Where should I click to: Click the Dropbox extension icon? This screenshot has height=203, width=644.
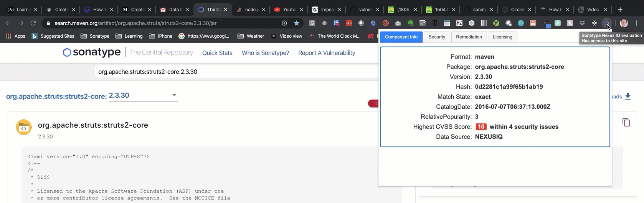click(582, 23)
